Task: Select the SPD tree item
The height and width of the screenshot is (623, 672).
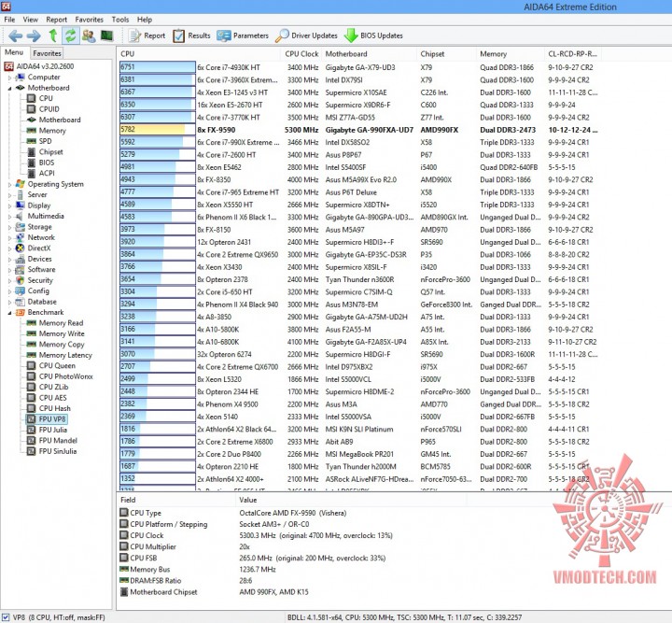Action: click(x=45, y=141)
